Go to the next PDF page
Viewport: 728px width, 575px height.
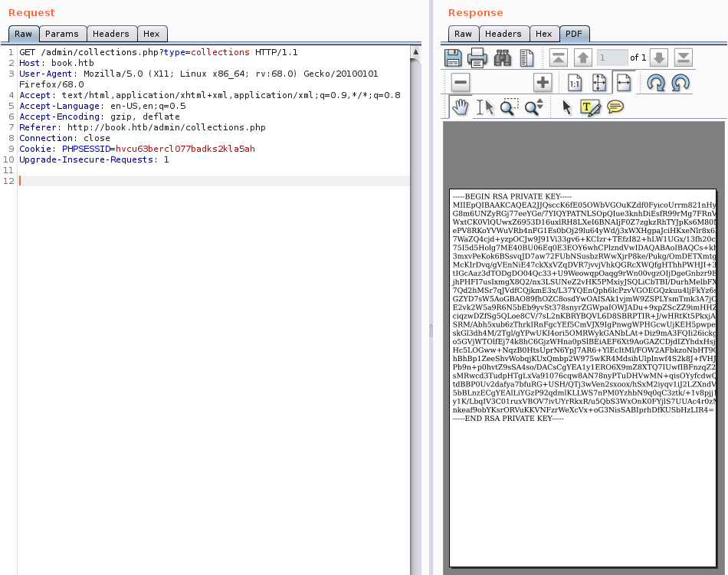659,58
